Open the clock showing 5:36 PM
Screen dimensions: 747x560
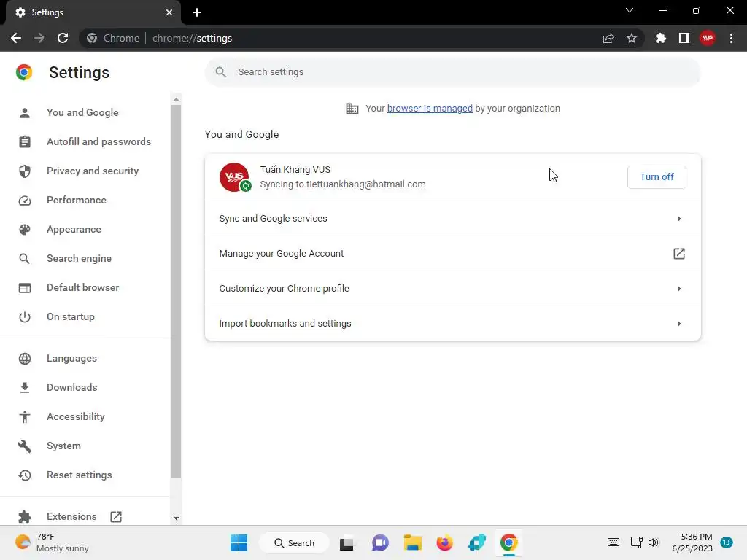pos(692,542)
